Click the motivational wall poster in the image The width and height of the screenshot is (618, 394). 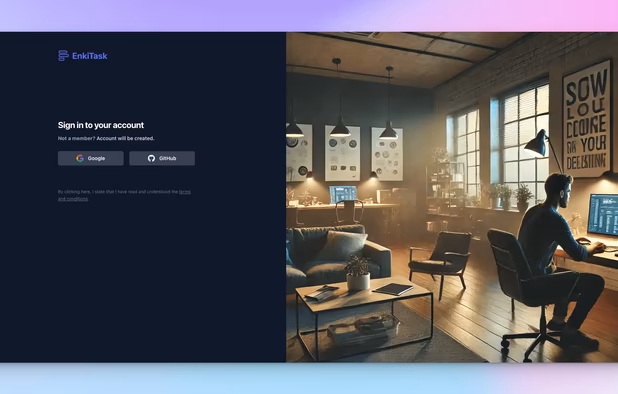coord(586,118)
